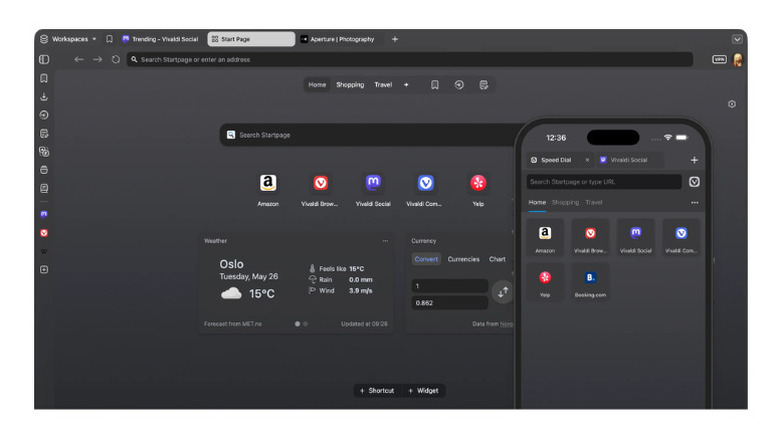Reload the page

pos(116,59)
